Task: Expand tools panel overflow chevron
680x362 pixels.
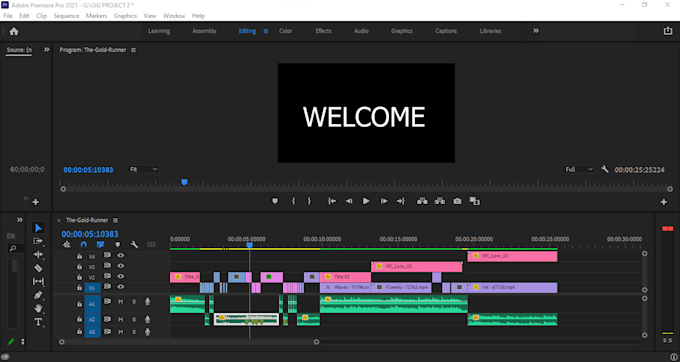Action: pos(20,220)
